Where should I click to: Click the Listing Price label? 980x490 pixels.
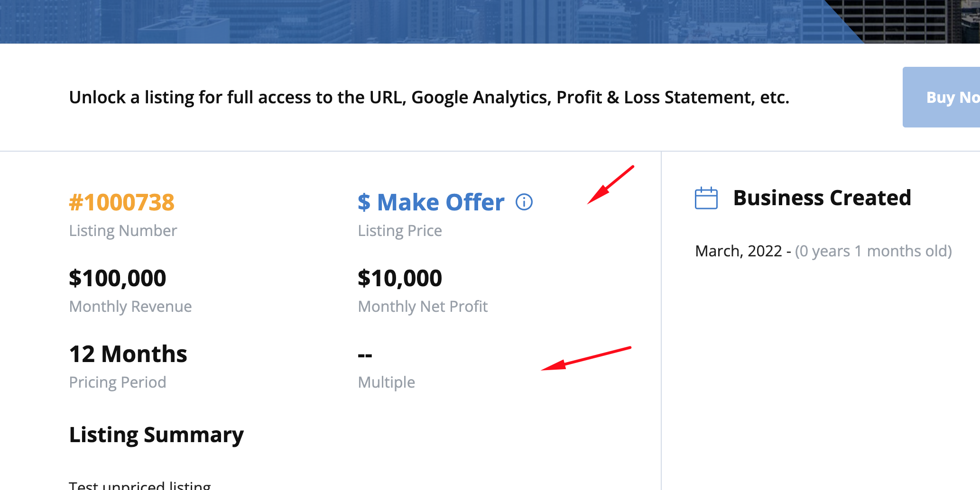click(400, 231)
